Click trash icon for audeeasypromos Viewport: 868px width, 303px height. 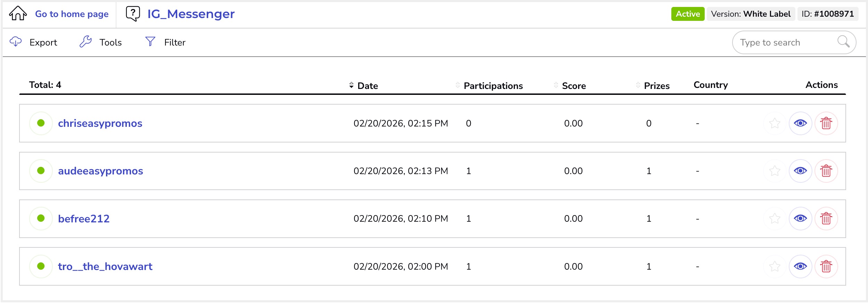(826, 171)
